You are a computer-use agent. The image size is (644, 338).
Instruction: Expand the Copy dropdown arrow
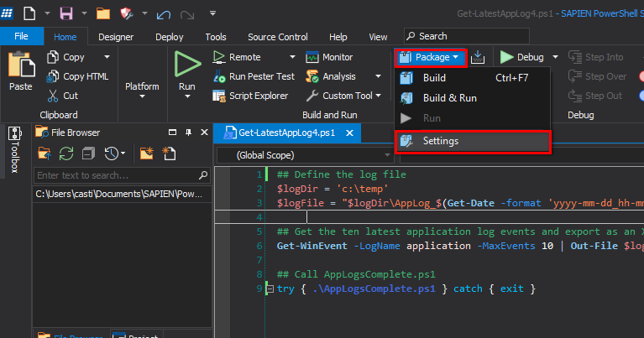tap(107, 57)
